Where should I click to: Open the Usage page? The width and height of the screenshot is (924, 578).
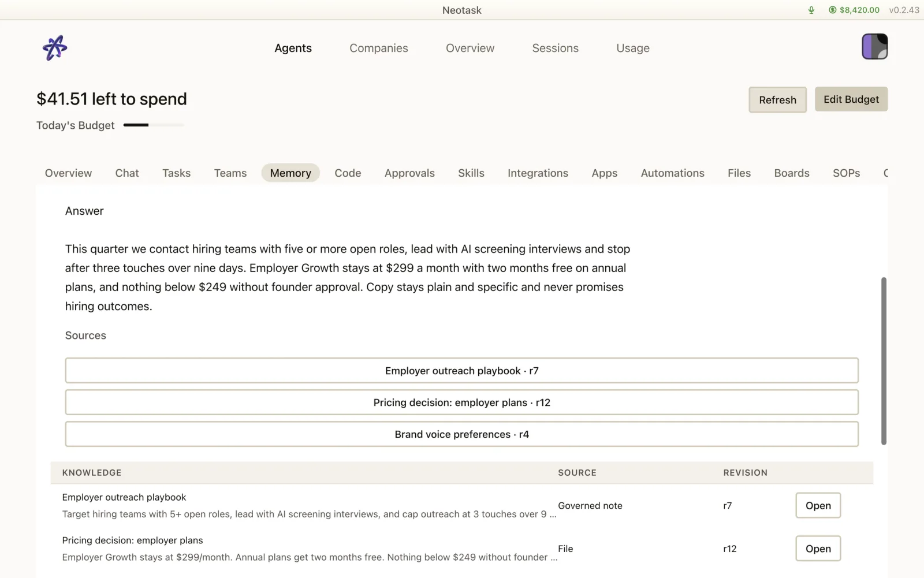click(633, 48)
